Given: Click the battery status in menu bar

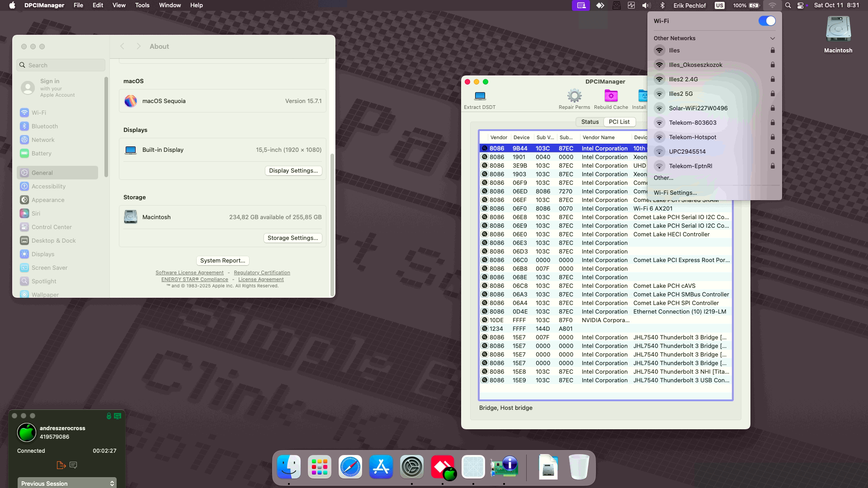Looking at the screenshot, I should (746, 5).
